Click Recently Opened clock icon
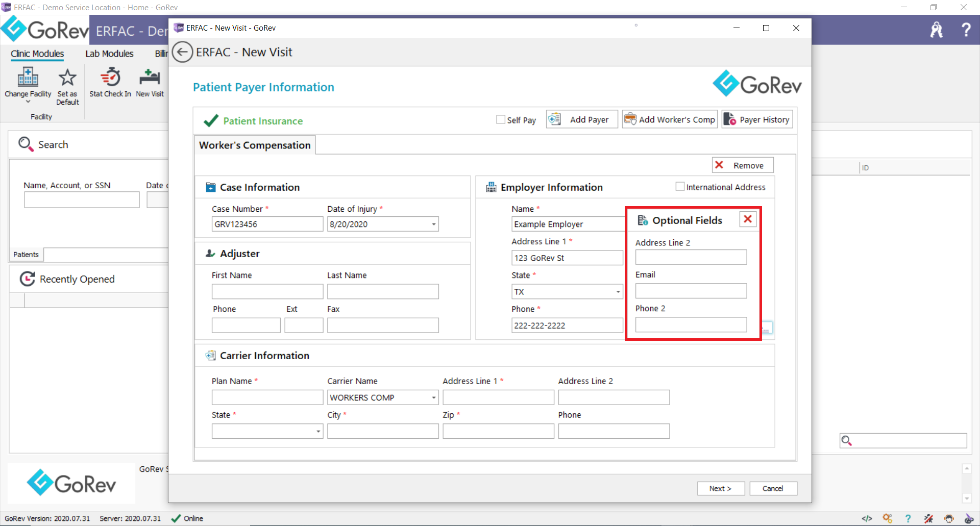980x526 pixels. pyautogui.click(x=27, y=279)
